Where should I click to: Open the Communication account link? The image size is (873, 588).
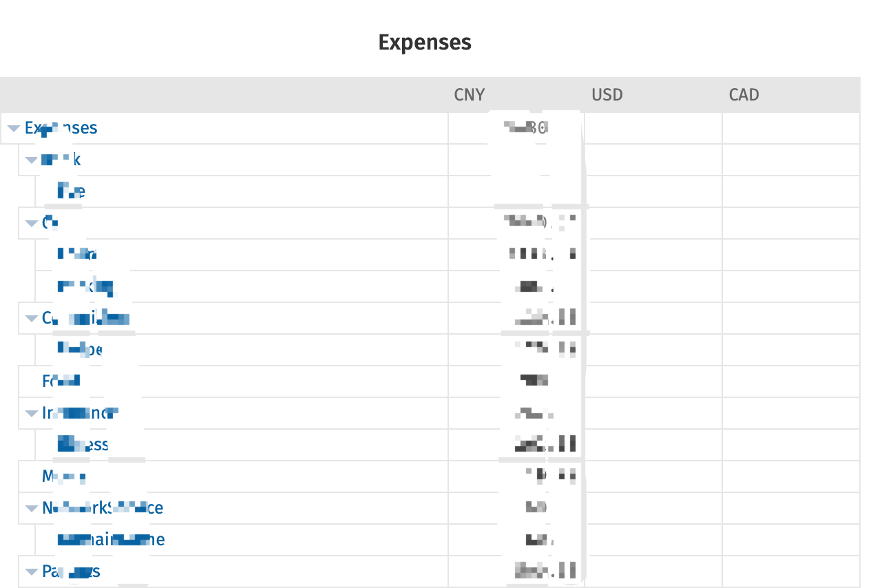pyautogui.click(x=86, y=318)
